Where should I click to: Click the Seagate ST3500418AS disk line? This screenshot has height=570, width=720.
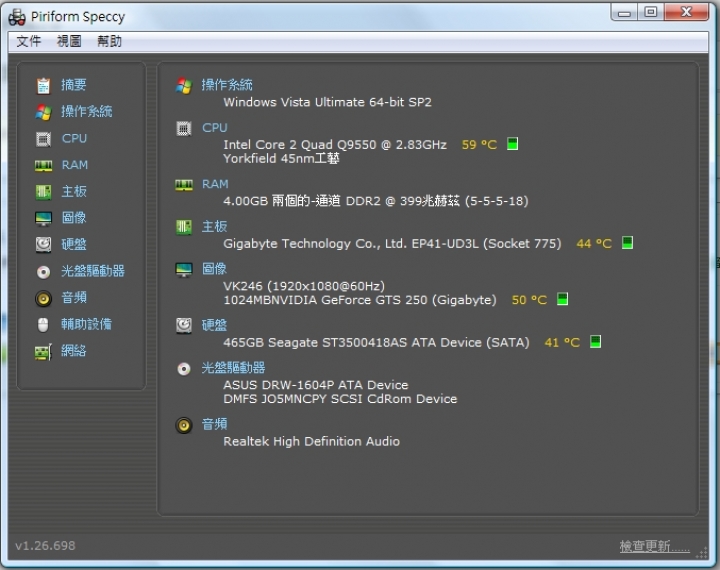coord(376,343)
